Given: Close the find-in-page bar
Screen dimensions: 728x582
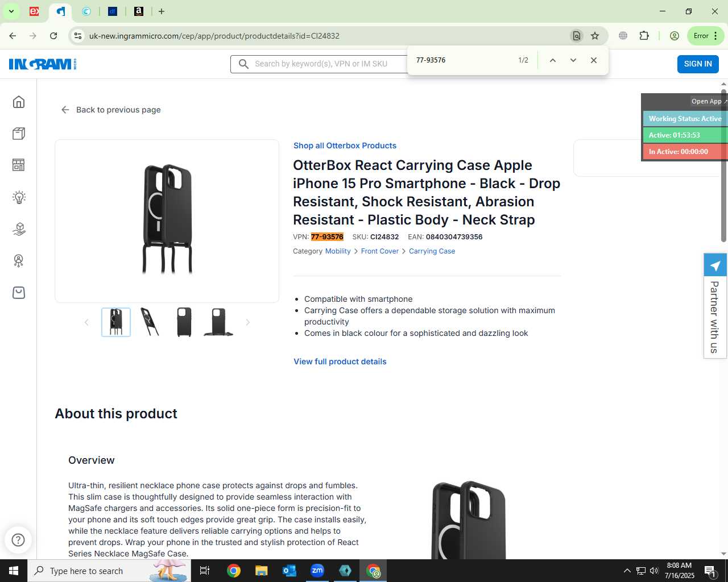Looking at the screenshot, I should [x=594, y=60].
